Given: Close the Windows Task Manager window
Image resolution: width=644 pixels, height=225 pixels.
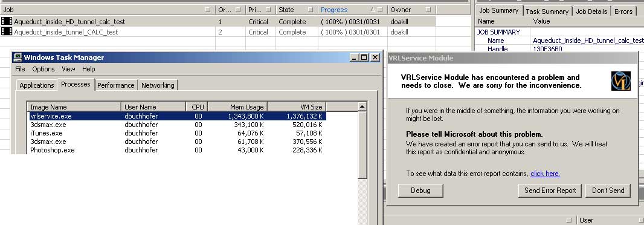Looking at the screenshot, I should (x=375, y=57).
